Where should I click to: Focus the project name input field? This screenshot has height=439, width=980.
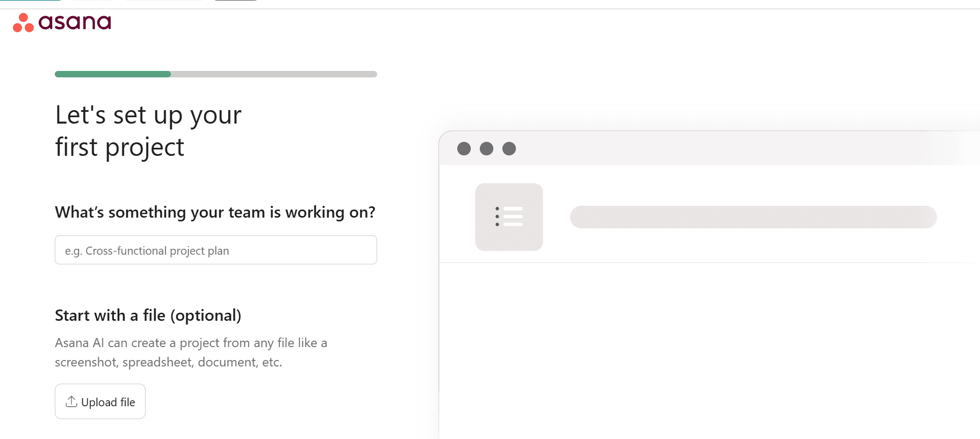point(215,250)
